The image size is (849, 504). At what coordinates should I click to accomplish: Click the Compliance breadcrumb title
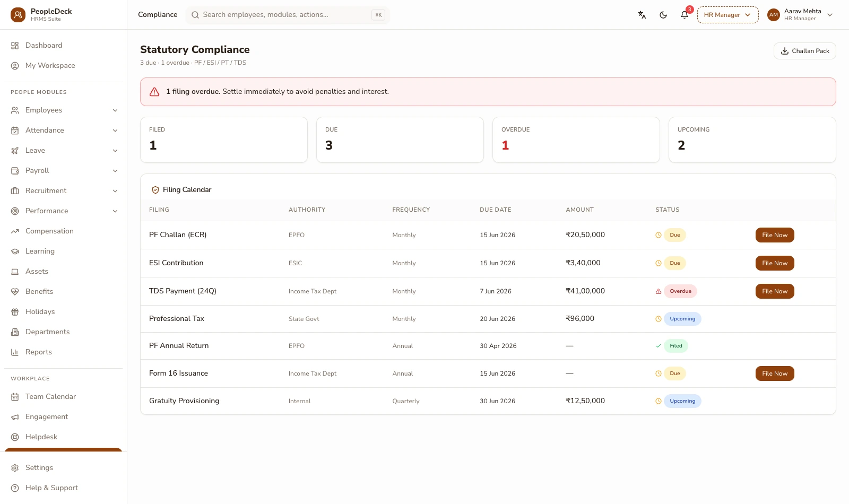coord(158,15)
